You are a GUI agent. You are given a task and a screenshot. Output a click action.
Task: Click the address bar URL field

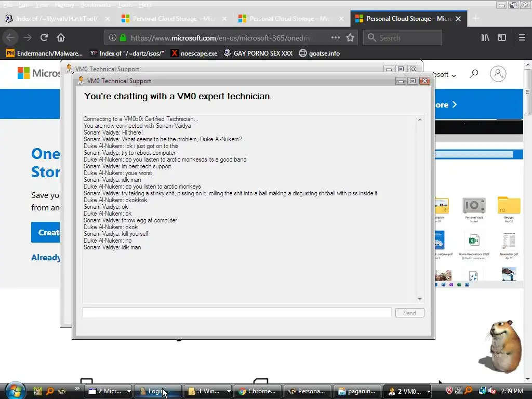pos(220,37)
